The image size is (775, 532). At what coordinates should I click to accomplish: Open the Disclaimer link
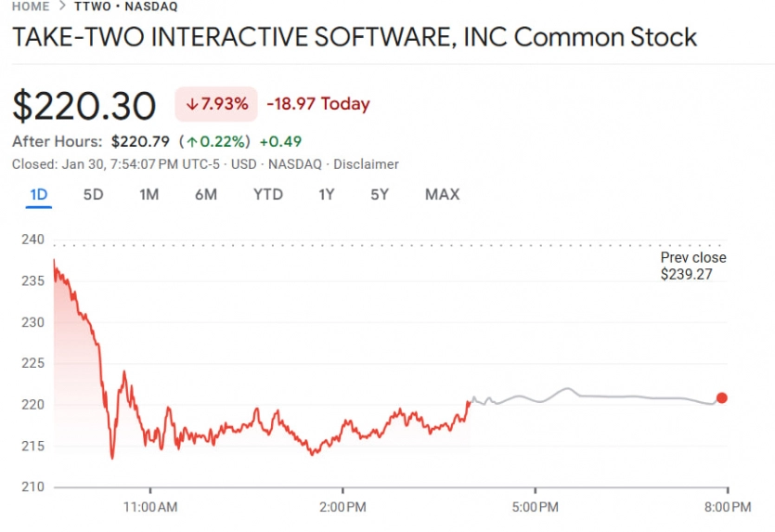click(366, 164)
